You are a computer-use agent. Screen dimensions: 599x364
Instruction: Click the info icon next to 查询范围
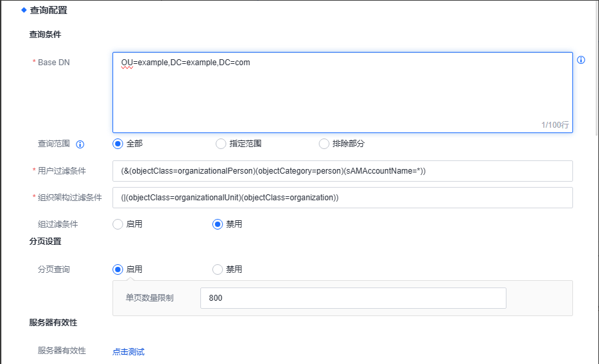[x=80, y=144]
